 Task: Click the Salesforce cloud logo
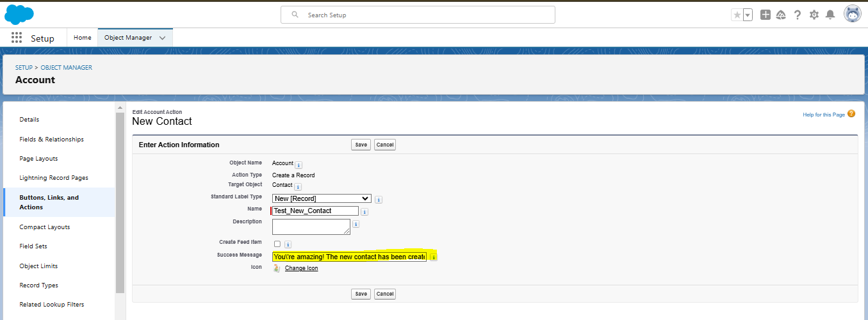[19, 13]
